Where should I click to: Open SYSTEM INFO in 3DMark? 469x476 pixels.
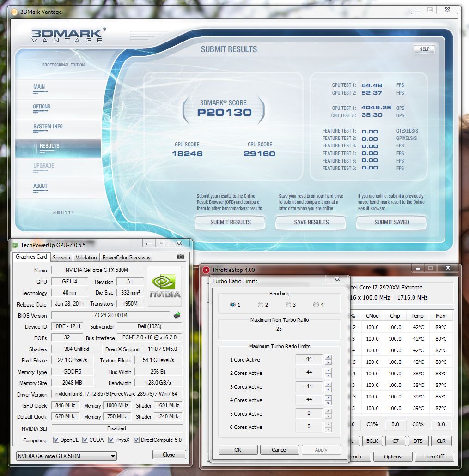point(58,128)
